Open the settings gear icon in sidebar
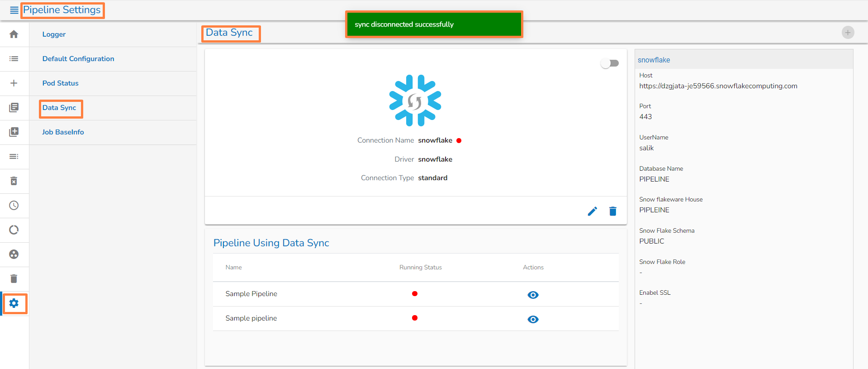 pos(14,303)
